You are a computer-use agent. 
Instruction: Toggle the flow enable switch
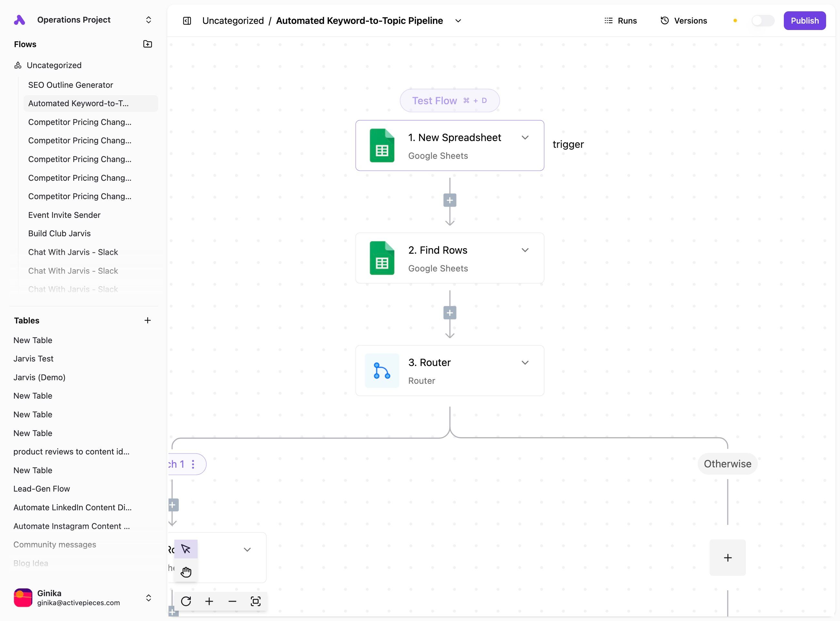pyautogui.click(x=762, y=21)
